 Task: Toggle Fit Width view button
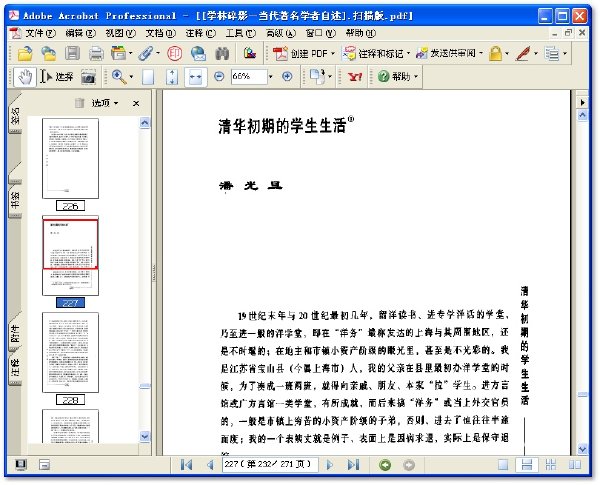[196, 77]
